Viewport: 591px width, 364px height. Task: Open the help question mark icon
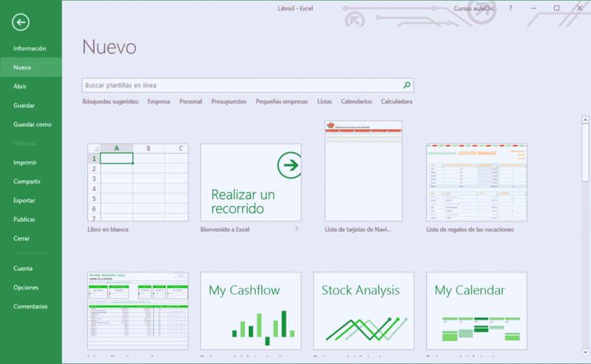click(x=510, y=8)
